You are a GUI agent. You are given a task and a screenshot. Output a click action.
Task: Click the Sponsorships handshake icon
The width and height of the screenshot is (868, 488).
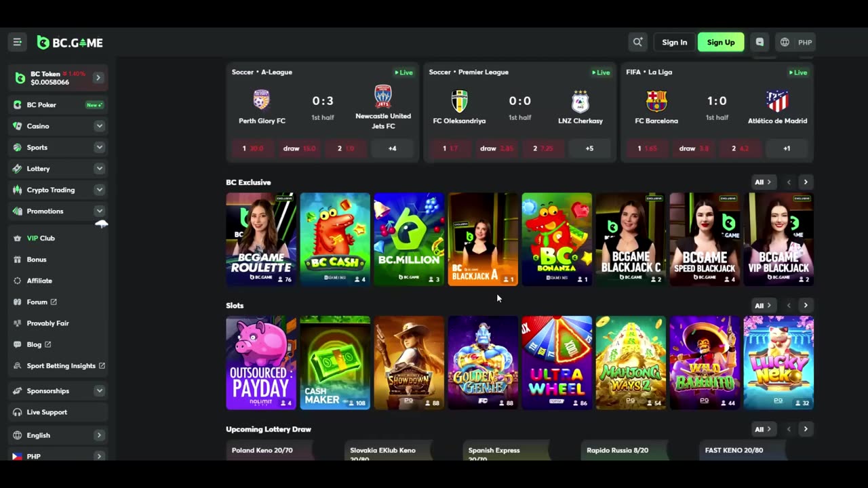18,391
